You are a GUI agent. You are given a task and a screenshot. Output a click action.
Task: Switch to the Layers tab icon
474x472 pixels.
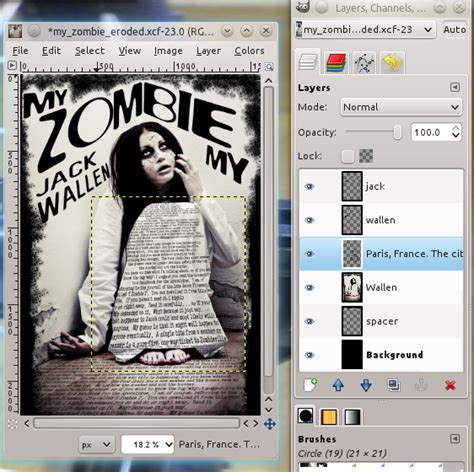tap(307, 62)
